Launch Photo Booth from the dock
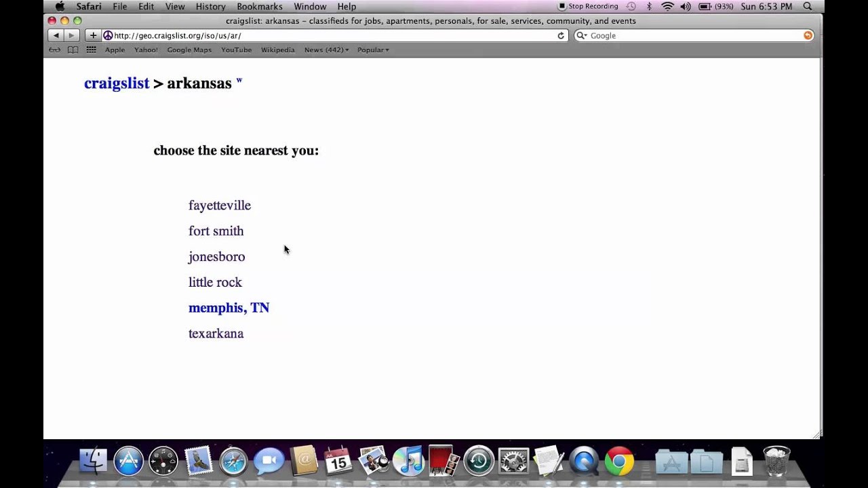This screenshot has height=488, width=868. [x=443, y=461]
